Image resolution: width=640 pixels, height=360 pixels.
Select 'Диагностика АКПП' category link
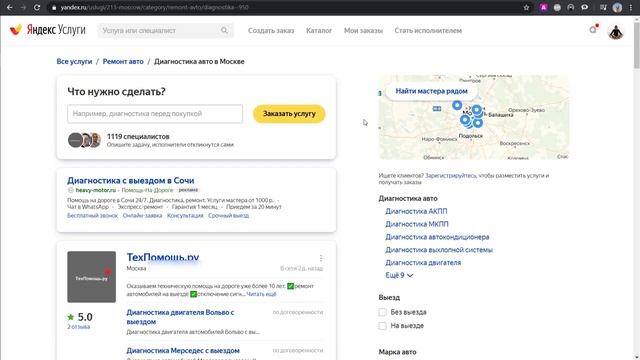tap(416, 211)
